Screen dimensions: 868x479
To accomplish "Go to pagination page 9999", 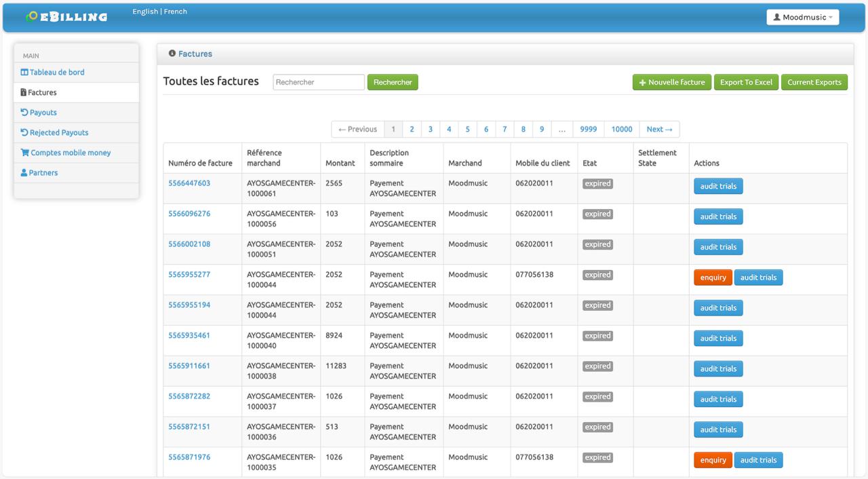I will 589,130.
